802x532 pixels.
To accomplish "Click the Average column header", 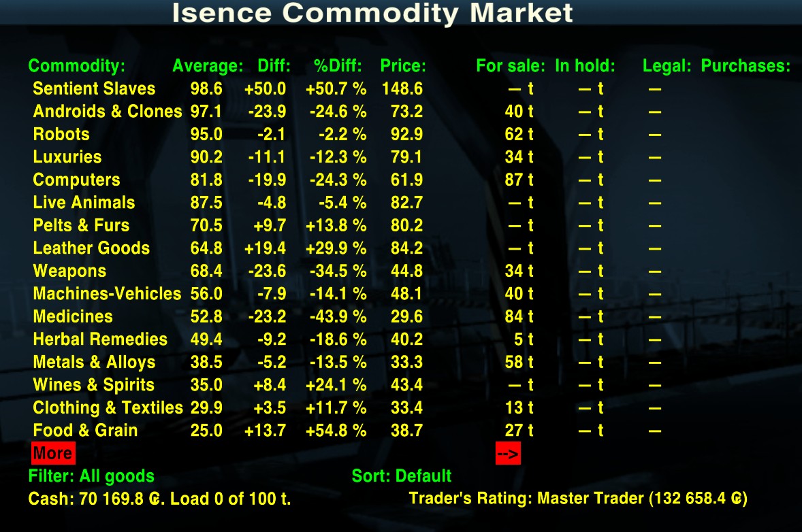I will click(208, 66).
